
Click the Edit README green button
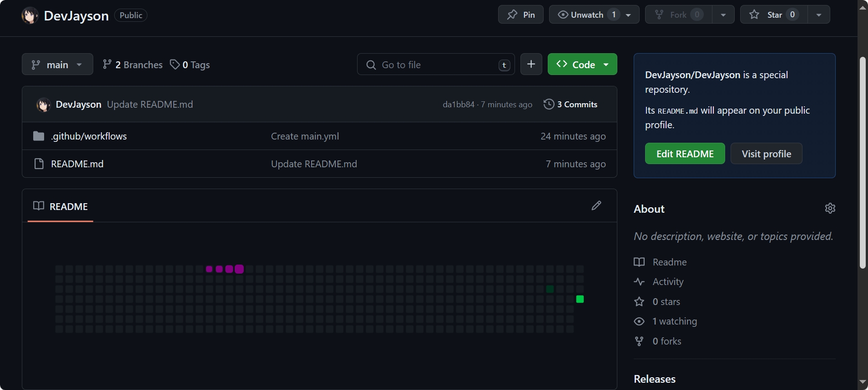tap(685, 154)
